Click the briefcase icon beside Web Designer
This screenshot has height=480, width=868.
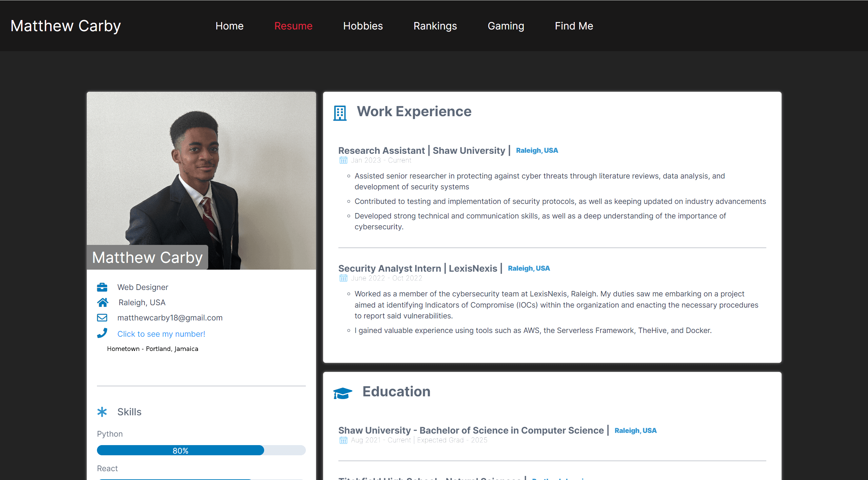tap(102, 287)
